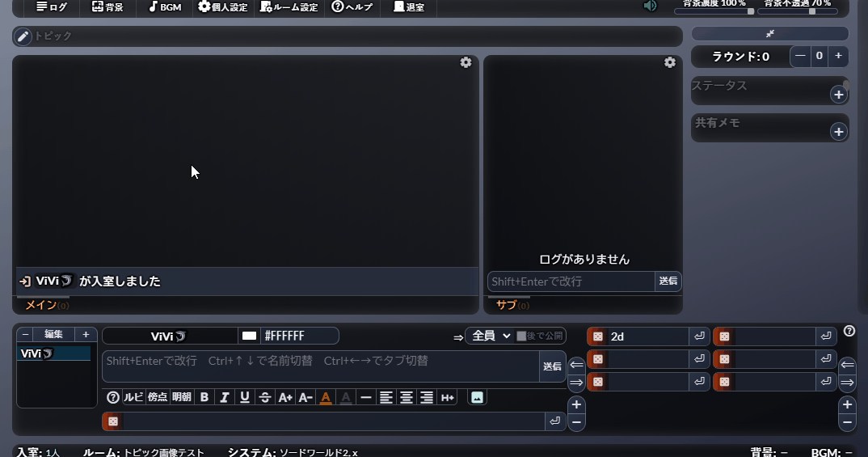Toggle underline formatting

point(245,398)
